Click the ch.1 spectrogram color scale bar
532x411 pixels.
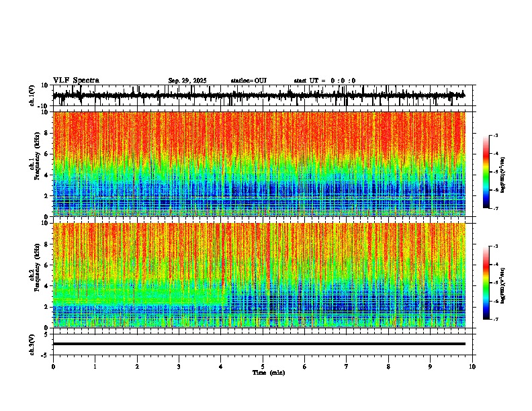point(486,172)
